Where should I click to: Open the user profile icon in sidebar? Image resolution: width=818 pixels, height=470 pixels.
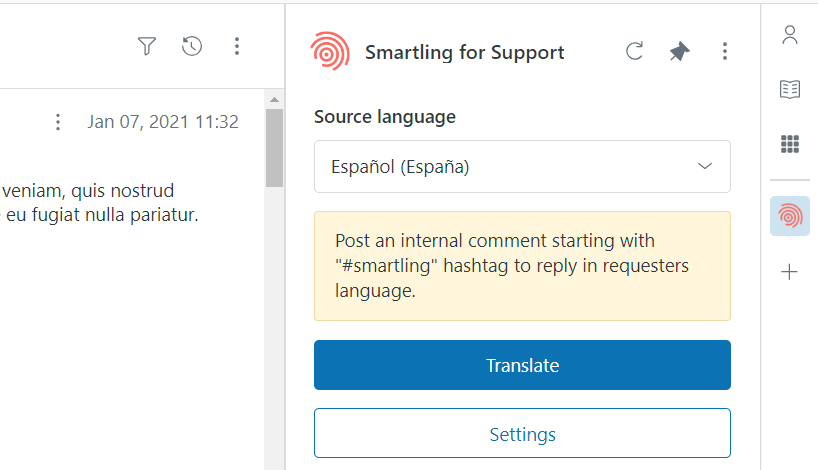tap(790, 36)
